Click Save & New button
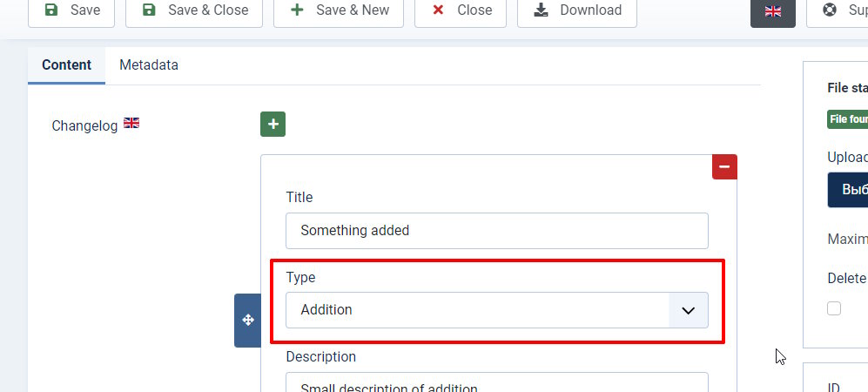The width and height of the screenshot is (868, 392). coord(339,10)
